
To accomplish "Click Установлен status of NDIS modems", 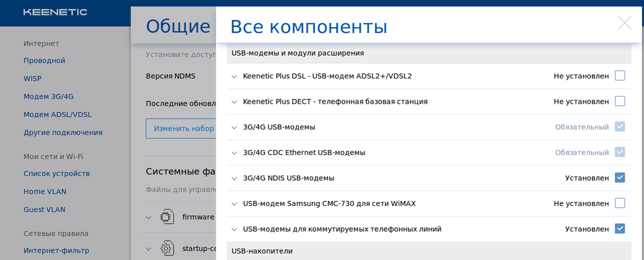I will [x=587, y=178].
